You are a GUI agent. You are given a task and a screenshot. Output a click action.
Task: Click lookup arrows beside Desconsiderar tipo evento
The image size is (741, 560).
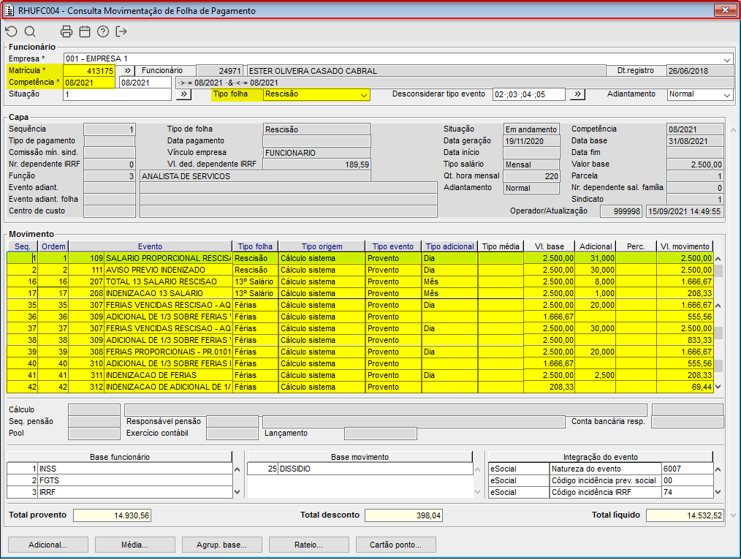(577, 94)
